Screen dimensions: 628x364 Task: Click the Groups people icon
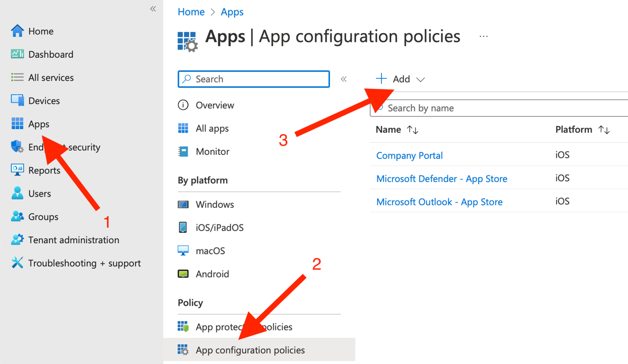point(17,216)
